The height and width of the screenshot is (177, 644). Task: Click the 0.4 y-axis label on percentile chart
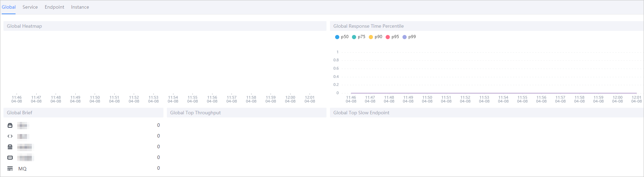click(336, 77)
